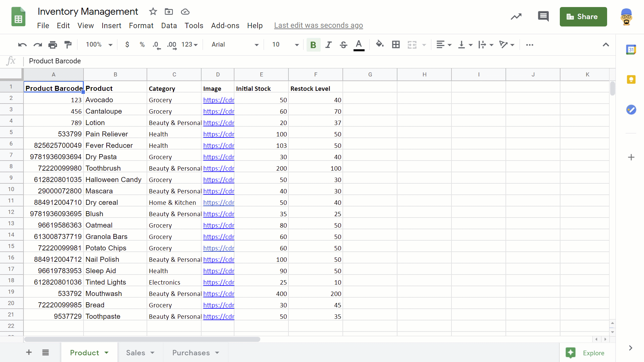Click the vertical align icon
This screenshot has width=644, height=362.
click(x=464, y=44)
